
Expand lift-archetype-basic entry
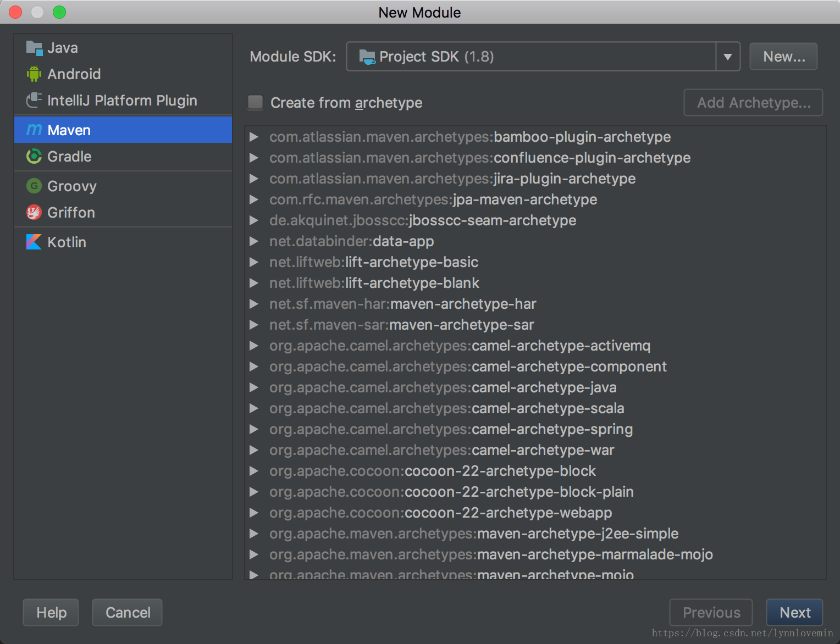pos(254,262)
